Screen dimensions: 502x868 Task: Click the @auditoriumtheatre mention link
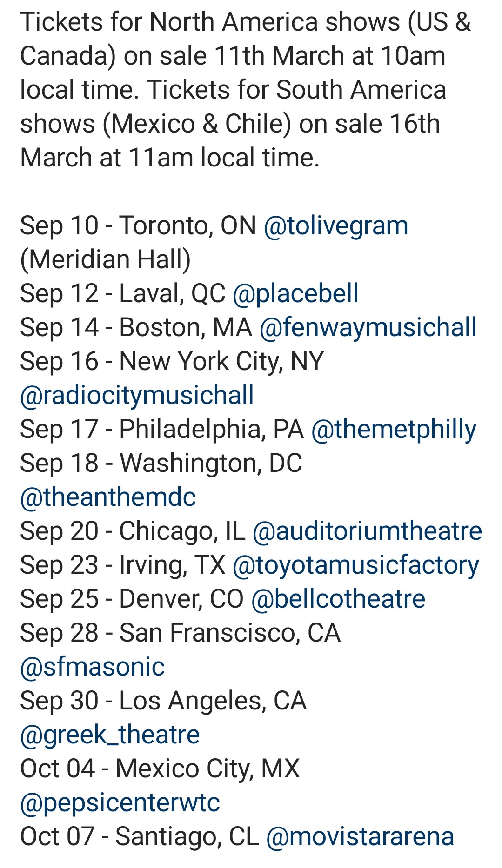pos(367,531)
